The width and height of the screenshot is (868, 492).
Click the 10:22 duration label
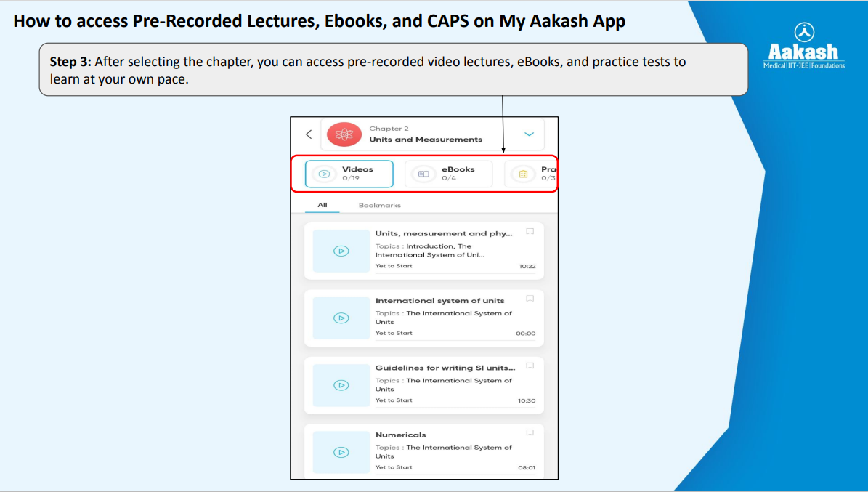click(527, 267)
